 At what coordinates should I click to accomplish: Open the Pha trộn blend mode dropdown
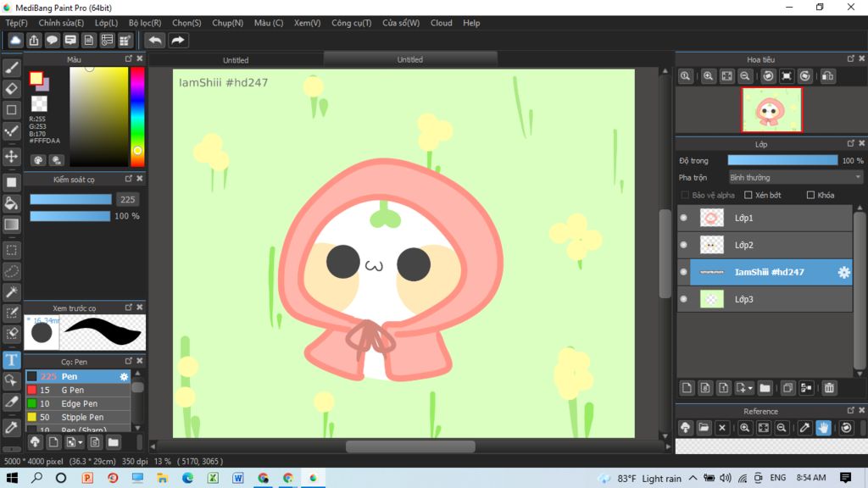click(795, 178)
